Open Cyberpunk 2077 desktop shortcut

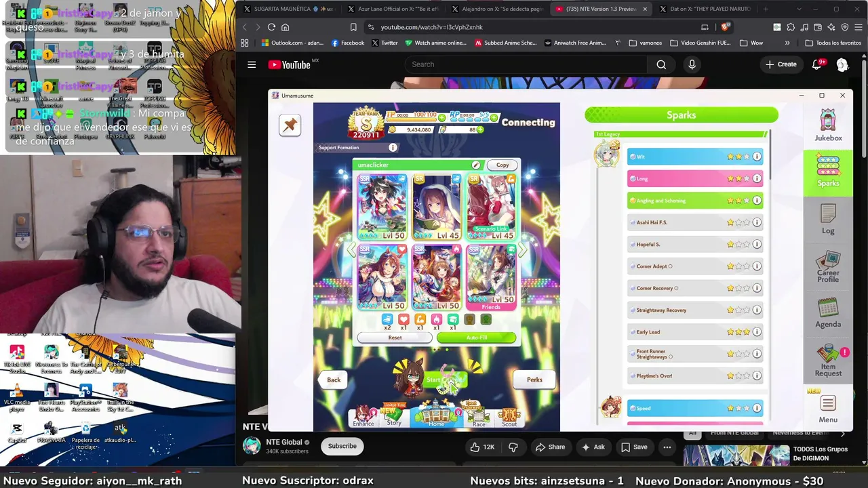[120, 357]
